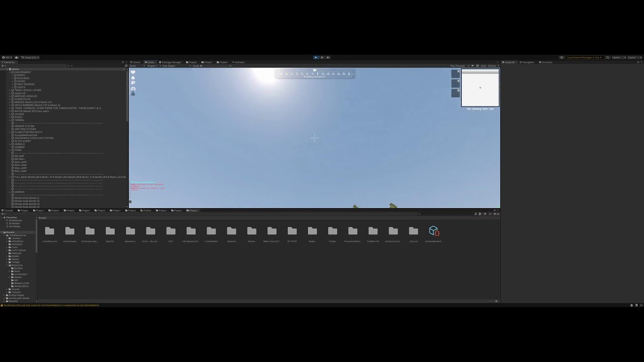
Task: Select BIG_MAP in the hierarchy
Action: tap(19, 156)
